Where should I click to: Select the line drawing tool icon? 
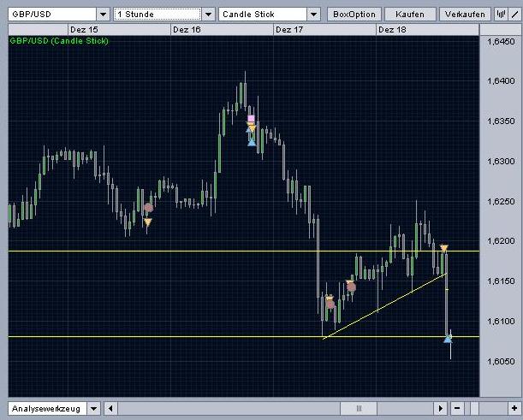[x=514, y=15]
